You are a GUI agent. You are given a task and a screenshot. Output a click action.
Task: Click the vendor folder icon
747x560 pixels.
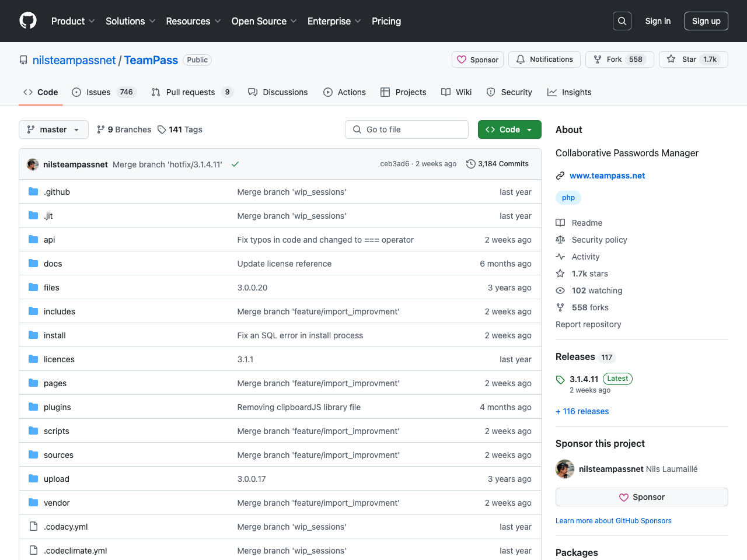click(x=33, y=502)
